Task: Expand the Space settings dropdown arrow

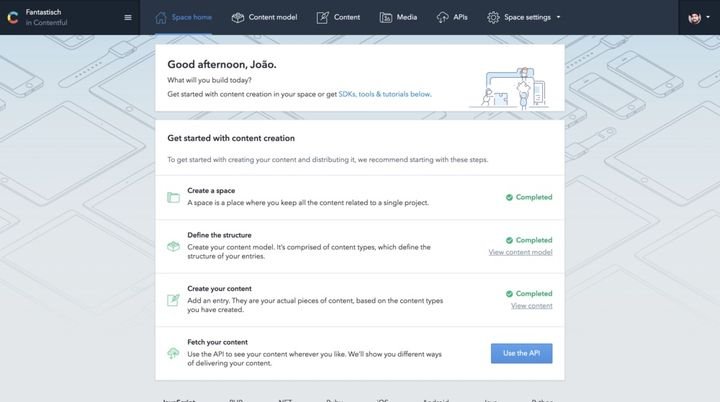Action: [x=558, y=18]
